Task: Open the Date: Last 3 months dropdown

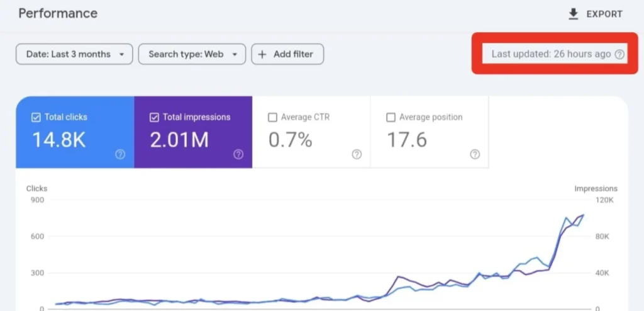Action: 74,54
